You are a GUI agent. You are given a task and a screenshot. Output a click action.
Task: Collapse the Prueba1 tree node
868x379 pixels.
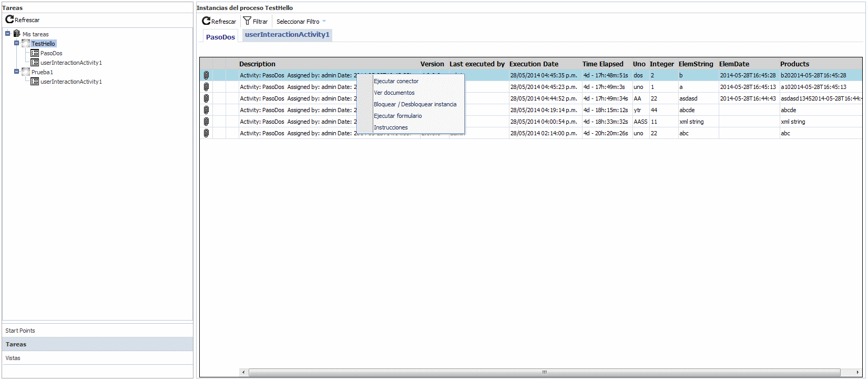[17, 72]
